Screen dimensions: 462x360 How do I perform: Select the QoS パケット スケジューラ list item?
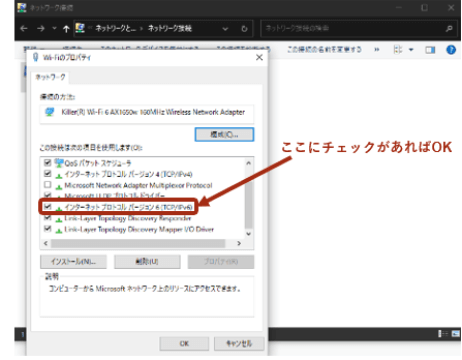(x=98, y=163)
